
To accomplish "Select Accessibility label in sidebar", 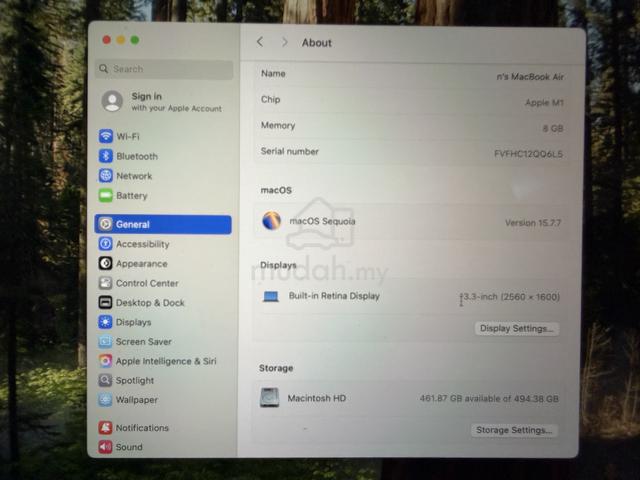I will point(142,244).
